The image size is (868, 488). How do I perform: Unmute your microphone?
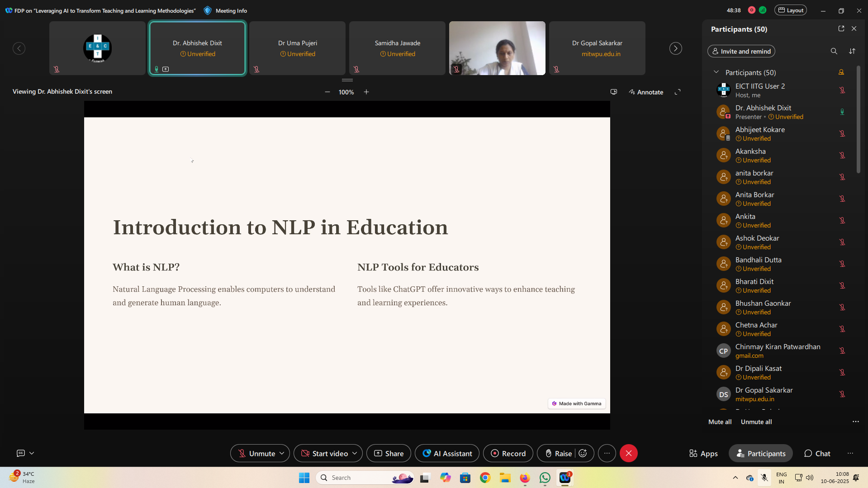[256, 453]
